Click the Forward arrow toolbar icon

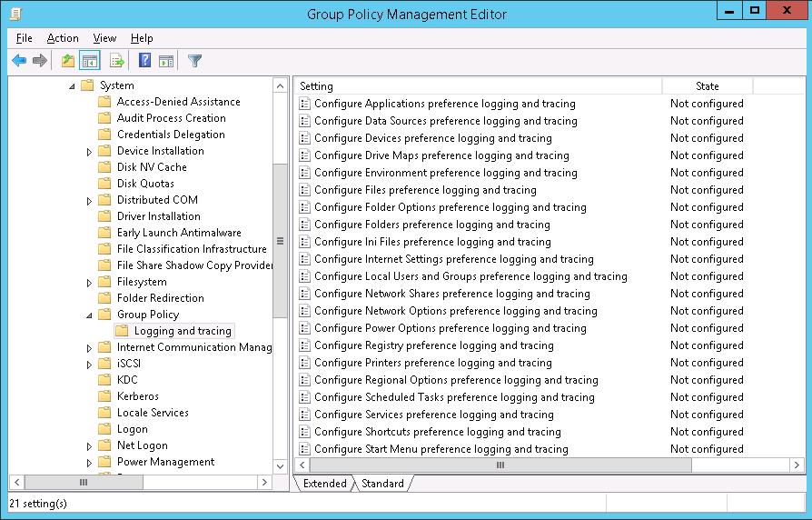tap(39, 61)
